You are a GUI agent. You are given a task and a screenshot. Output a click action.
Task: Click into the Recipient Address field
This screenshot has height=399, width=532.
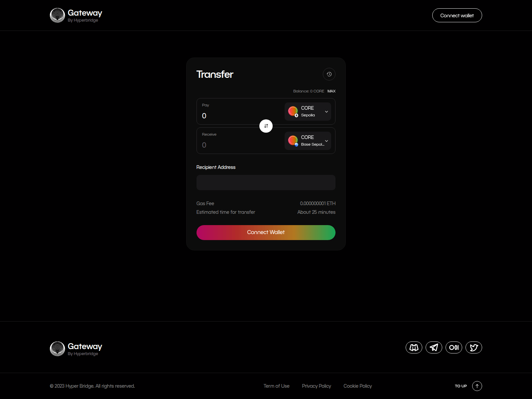[266, 183]
